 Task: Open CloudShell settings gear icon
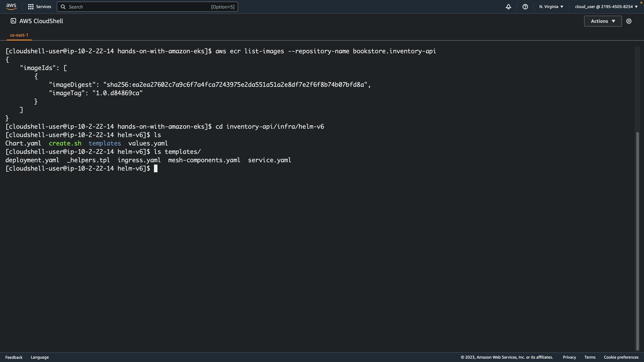pyautogui.click(x=629, y=21)
